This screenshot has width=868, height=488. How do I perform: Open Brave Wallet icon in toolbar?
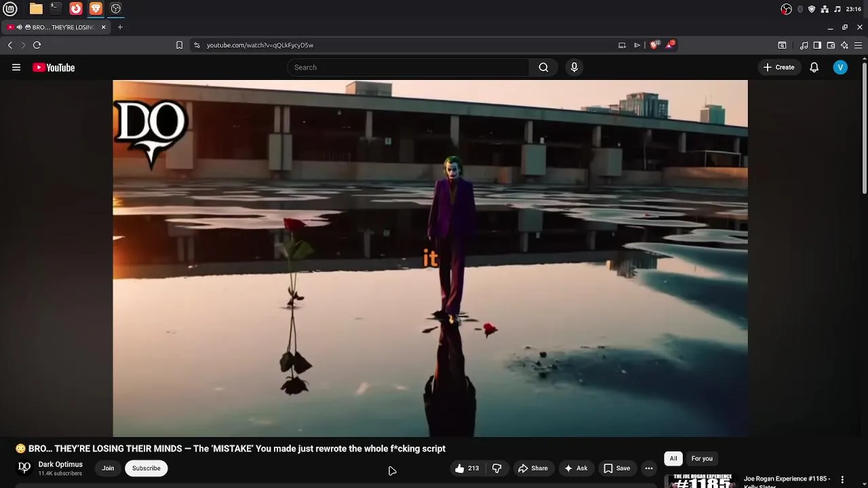(x=831, y=45)
